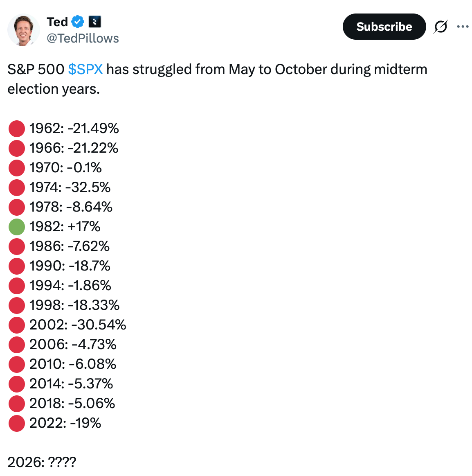Viewport: 472px width, 476px height.
Task: Click the blue verified checkmark badge
Action: pos(78,22)
